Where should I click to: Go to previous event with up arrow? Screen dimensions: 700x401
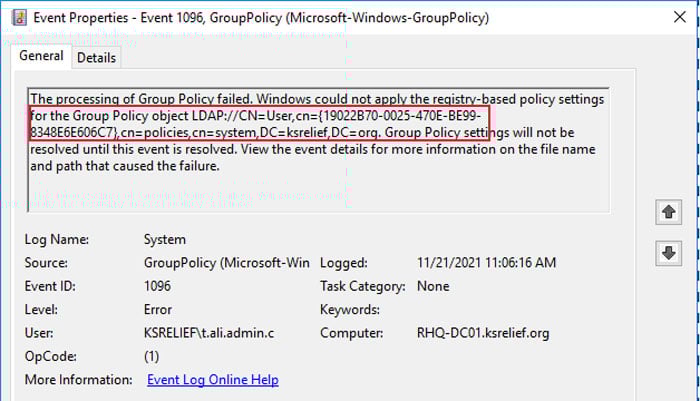pos(668,212)
